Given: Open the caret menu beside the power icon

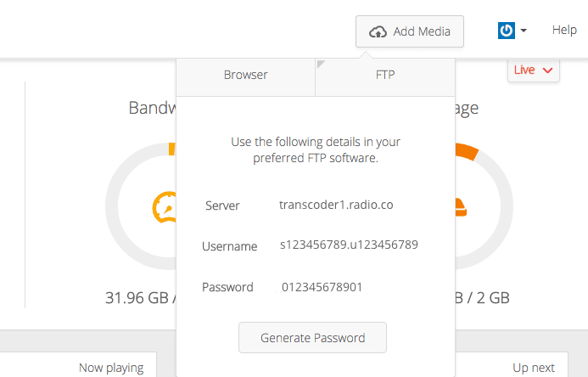Looking at the screenshot, I should pos(524,31).
